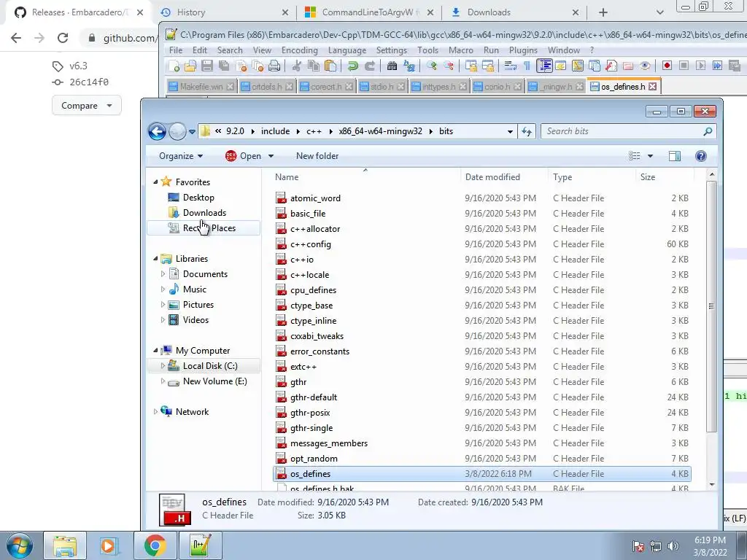The height and width of the screenshot is (560, 747).
Task: Click the Explorer refresh button
Action: point(527,131)
